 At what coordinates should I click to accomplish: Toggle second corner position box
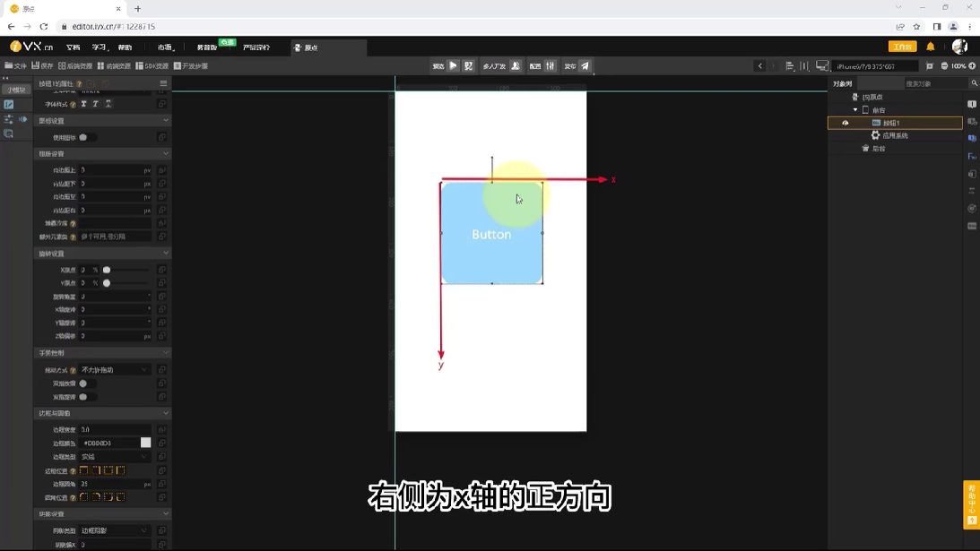[96, 497]
